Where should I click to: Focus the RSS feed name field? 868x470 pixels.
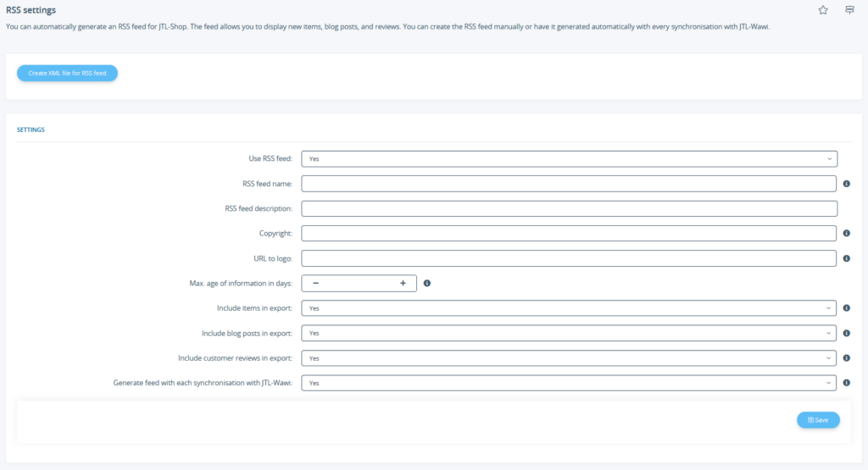pyautogui.click(x=569, y=184)
